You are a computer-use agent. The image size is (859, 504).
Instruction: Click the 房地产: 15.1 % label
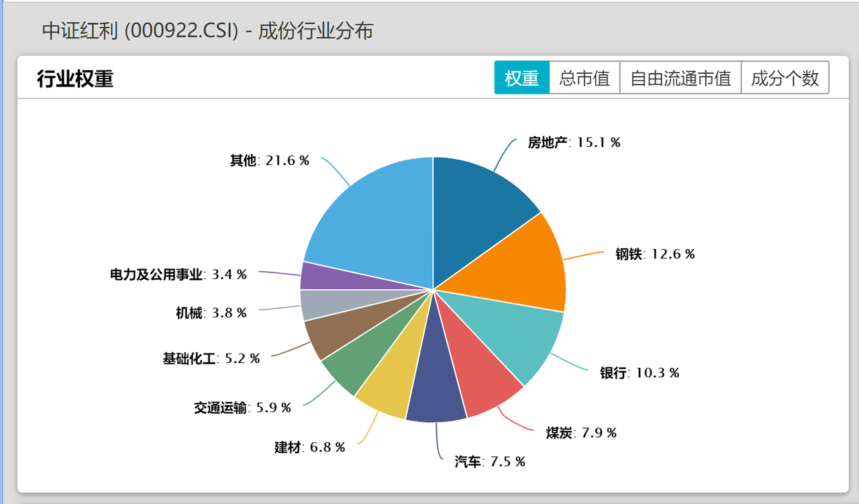574,142
